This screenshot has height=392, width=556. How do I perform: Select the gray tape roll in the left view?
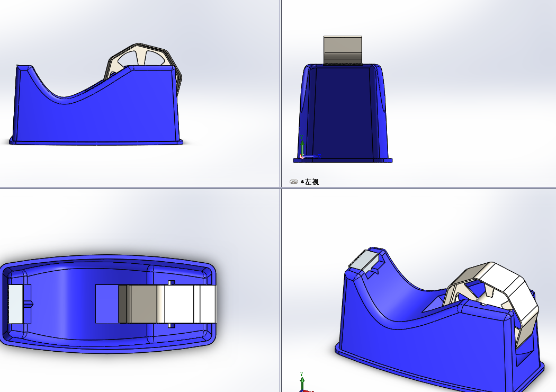(x=343, y=50)
